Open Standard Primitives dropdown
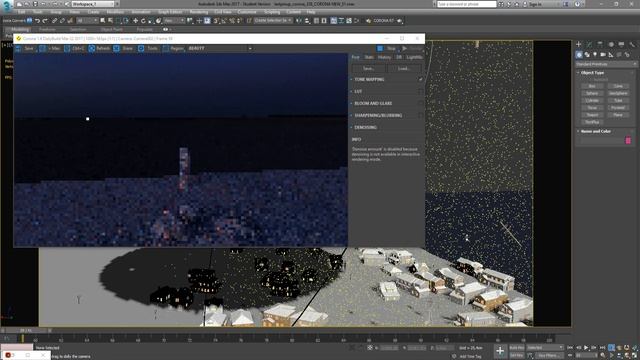 click(606, 64)
